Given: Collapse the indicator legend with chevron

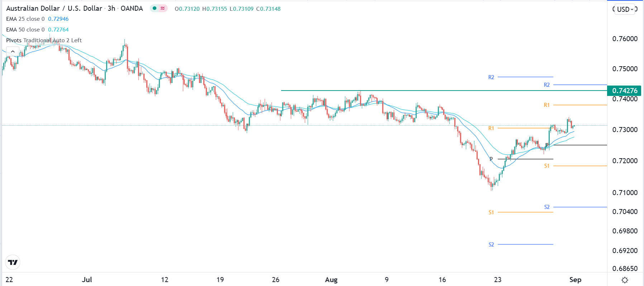Looking at the screenshot, I should pos(13,52).
